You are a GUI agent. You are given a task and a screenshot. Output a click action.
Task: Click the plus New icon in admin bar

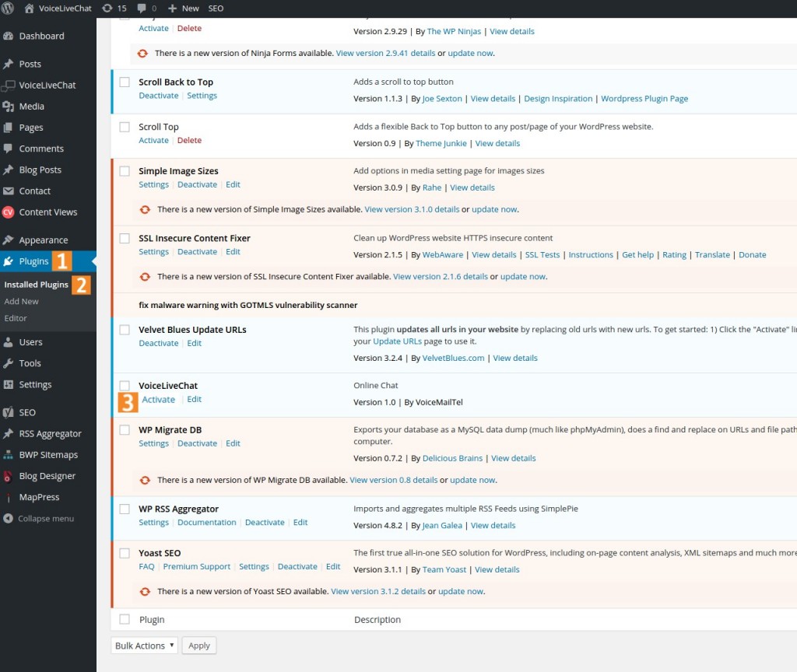172,8
